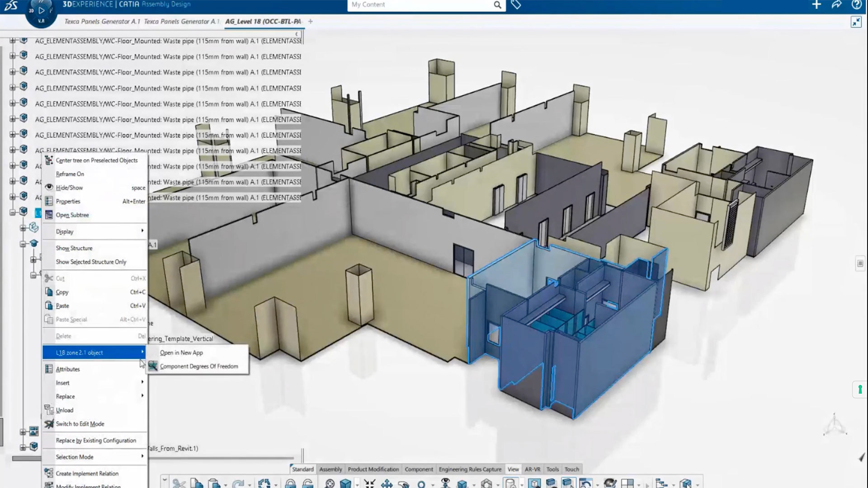Click the Assembly tab in toolbar

tap(331, 469)
